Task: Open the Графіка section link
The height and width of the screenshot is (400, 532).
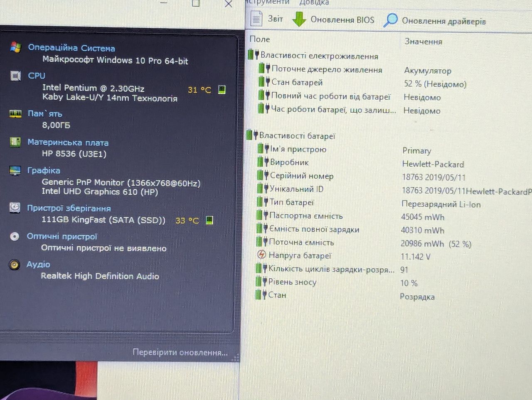Action: tap(44, 170)
